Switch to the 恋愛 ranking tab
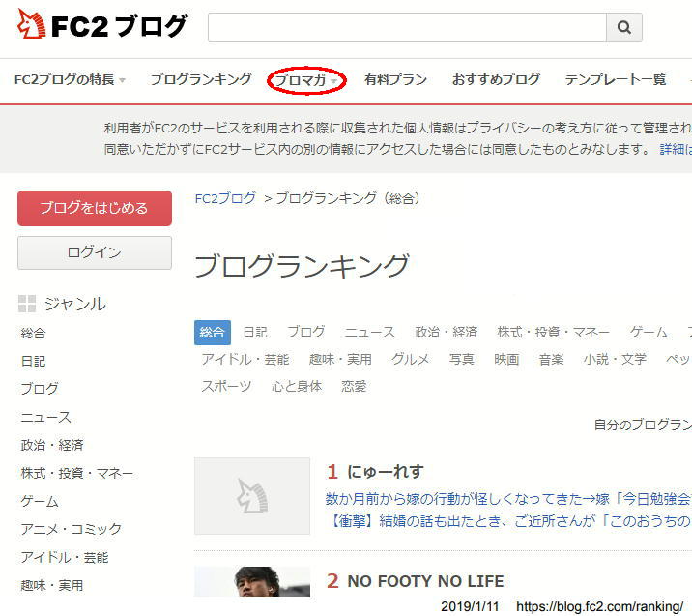 coord(354,387)
